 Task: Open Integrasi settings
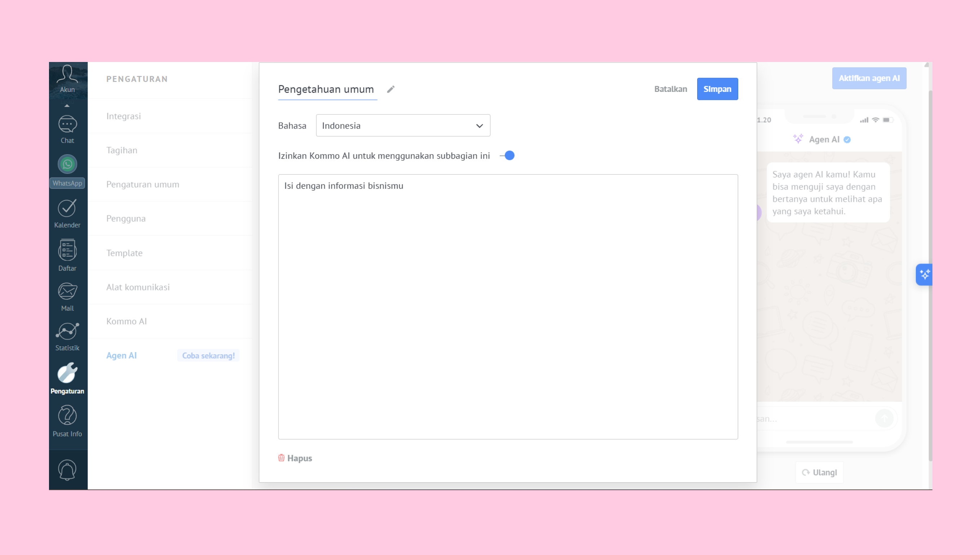(x=170, y=116)
